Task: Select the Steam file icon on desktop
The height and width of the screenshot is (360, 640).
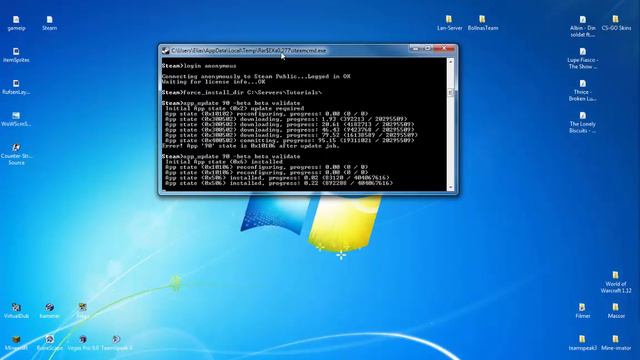Action: (x=49, y=23)
